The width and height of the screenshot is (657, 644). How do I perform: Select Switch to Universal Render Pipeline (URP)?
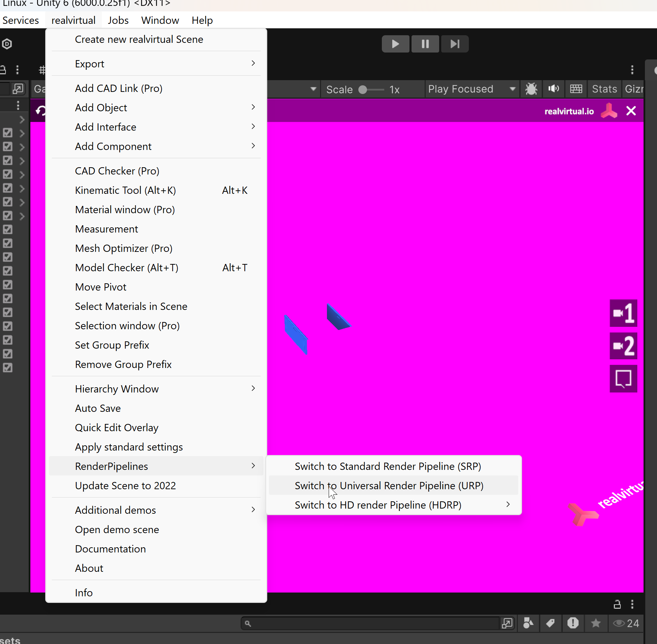point(389,485)
